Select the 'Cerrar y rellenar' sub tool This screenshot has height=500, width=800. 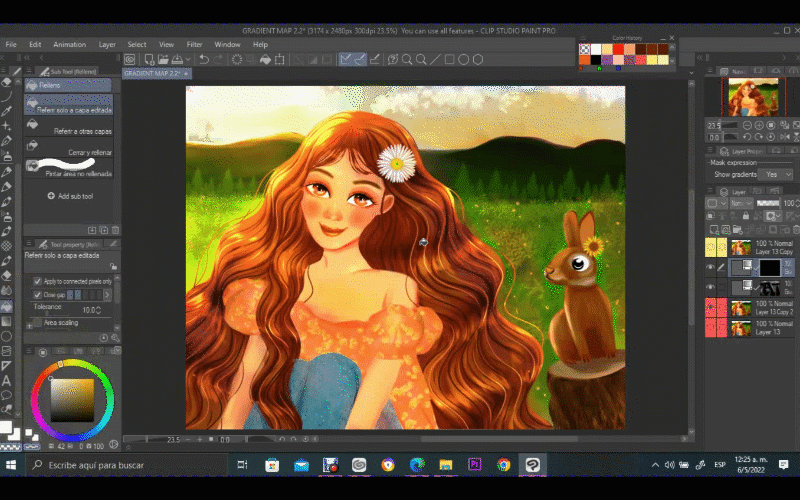[89, 152]
